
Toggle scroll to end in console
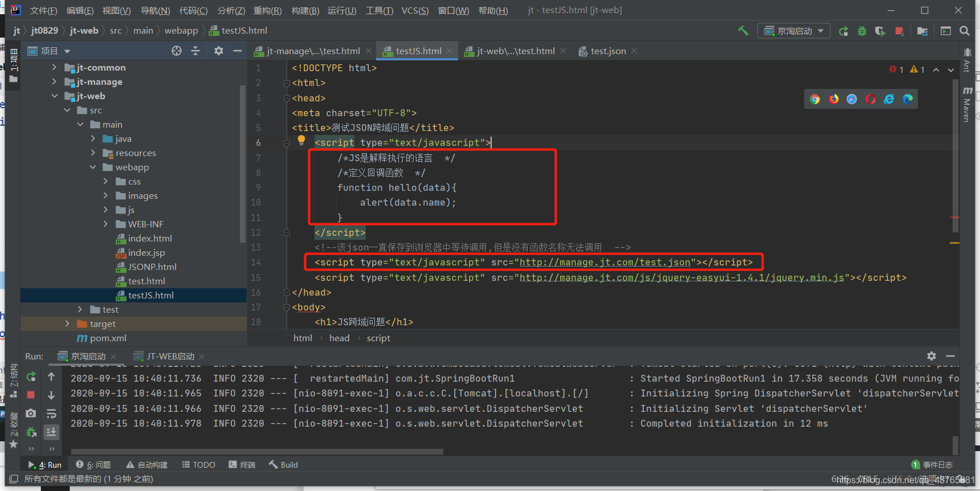[x=51, y=432]
